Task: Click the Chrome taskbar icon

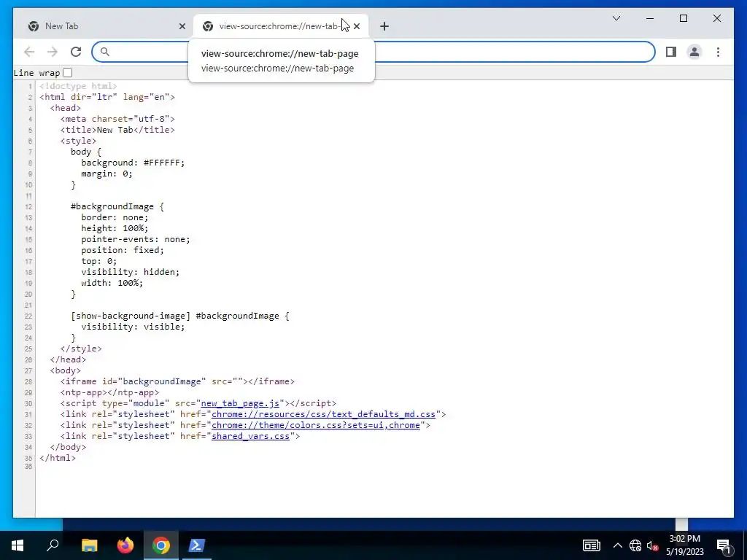Action: (x=161, y=545)
